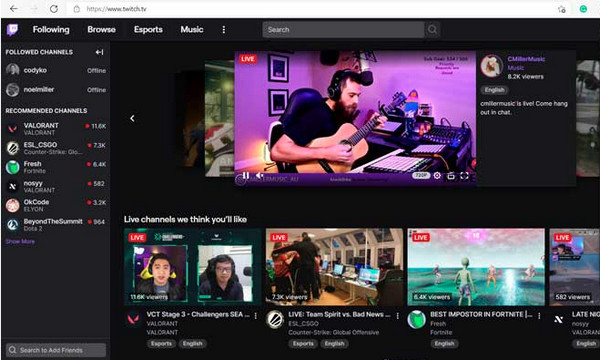Click English tag under Fortnite impostor card
Image resolution: width=600 pixels, height=360 pixels.
click(444, 343)
